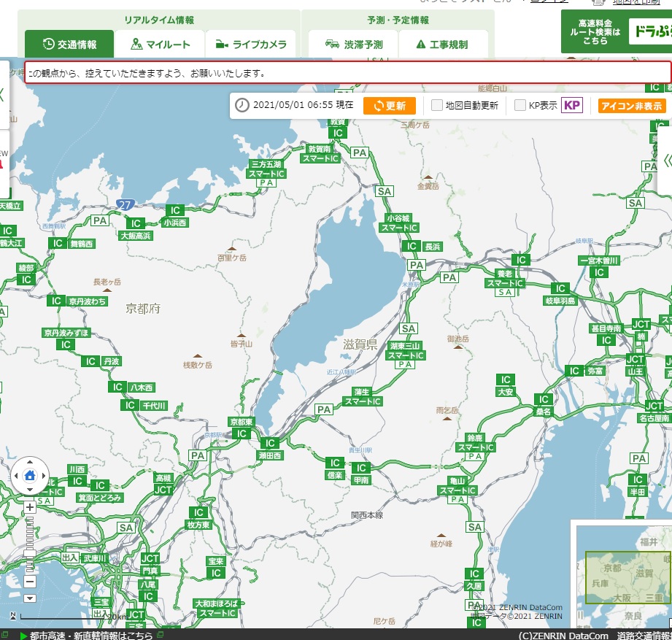Switch to the マイルート tab

[x=160, y=45]
